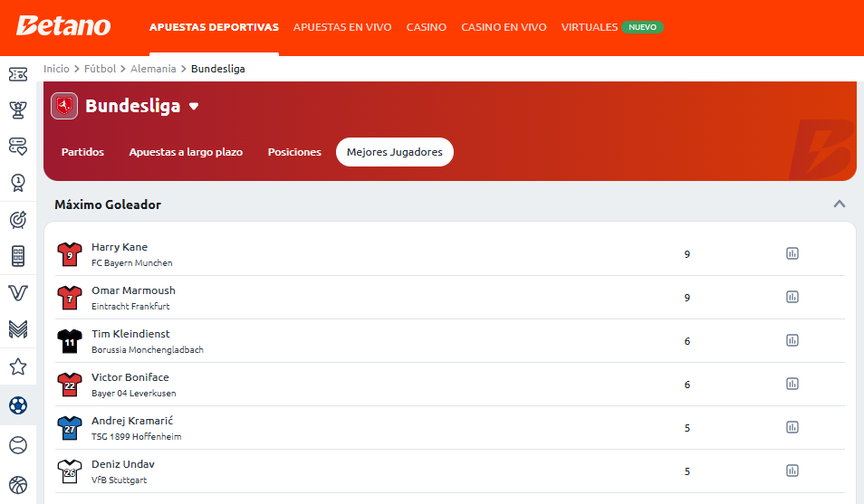The image size is (864, 504).
Task: Open the trophy competitions sidebar icon
Action: [18, 110]
